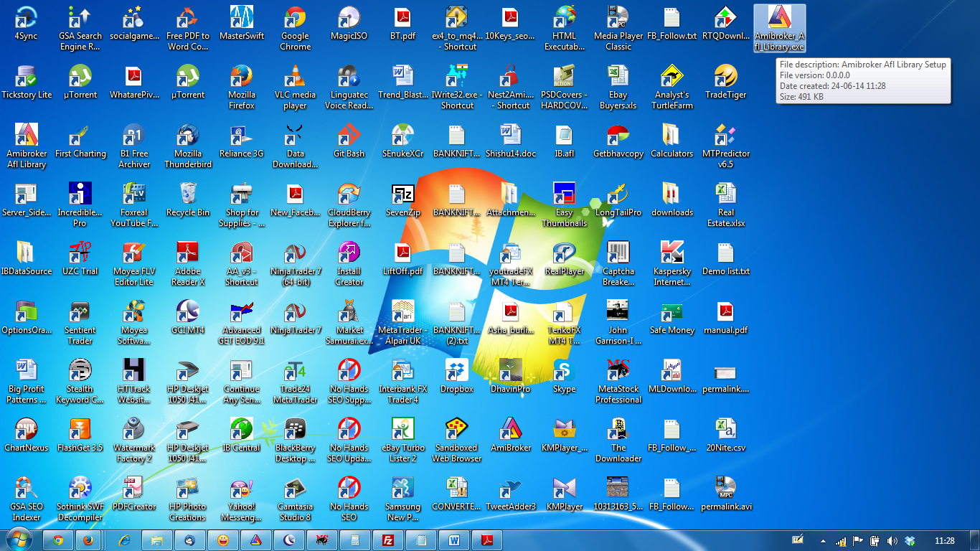Screen dimensions: 980x551
Task: Select the Git Bash icon
Action: click(349, 141)
